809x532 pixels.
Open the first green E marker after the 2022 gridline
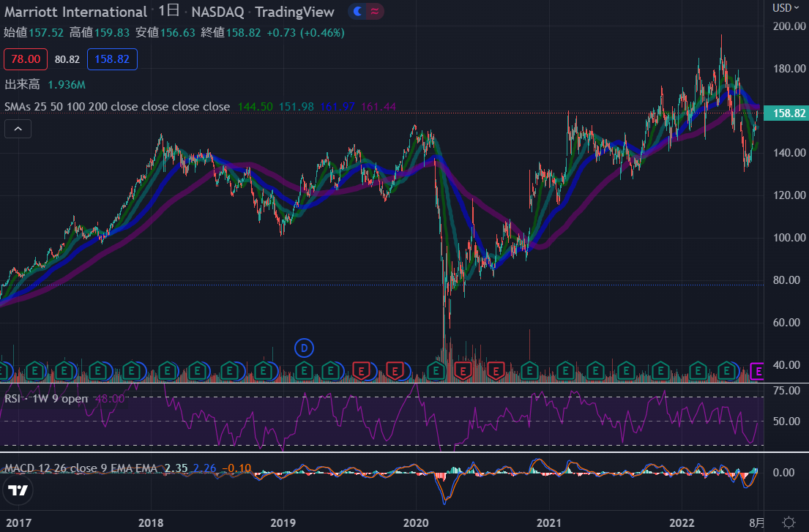(x=698, y=371)
